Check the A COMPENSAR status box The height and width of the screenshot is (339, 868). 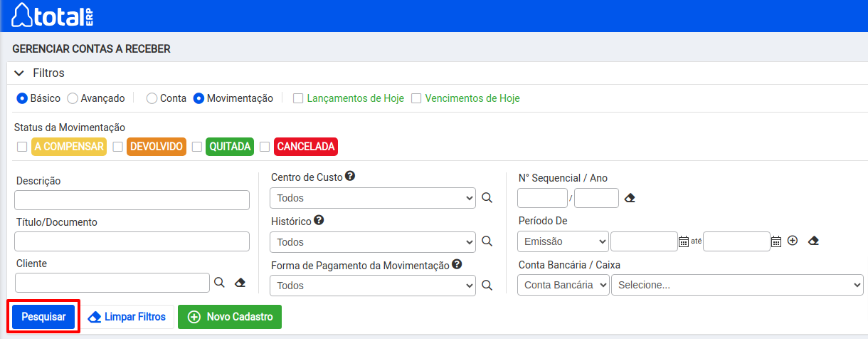pyautogui.click(x=22, y=147)
